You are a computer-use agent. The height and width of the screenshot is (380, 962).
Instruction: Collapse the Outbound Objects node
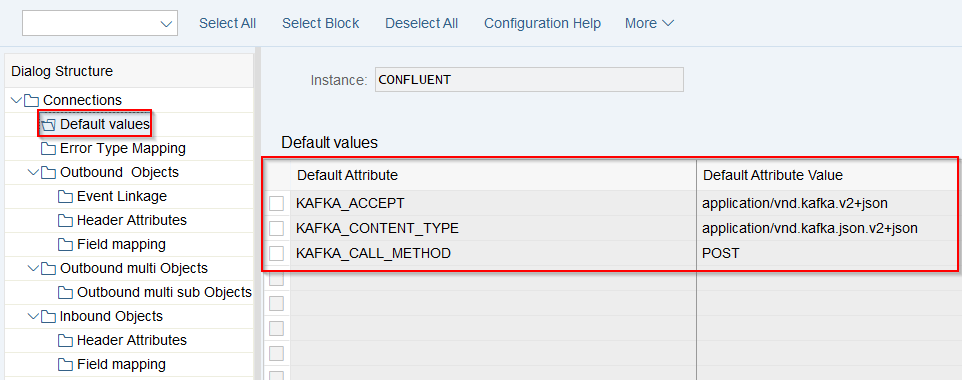[x=34, y=173]
